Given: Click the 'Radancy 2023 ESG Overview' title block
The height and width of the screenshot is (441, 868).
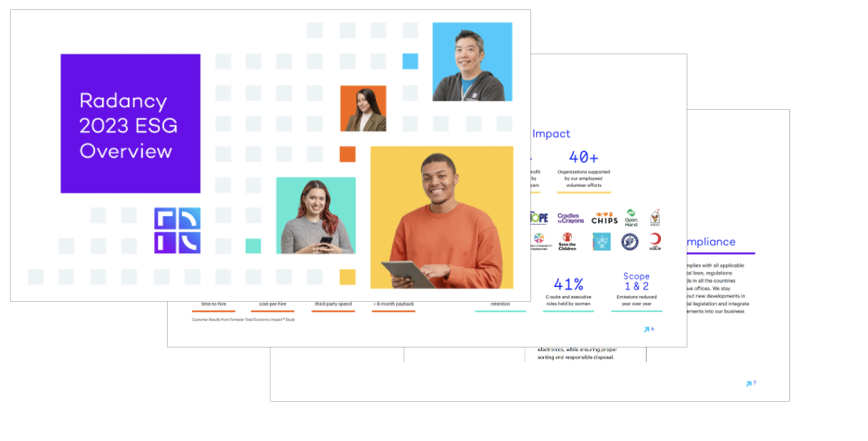Looking at the screenshot, I should [130, 123].
